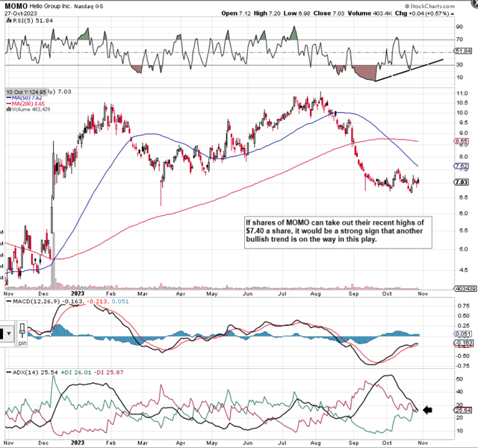Screen dimensions: 478x448
Task: Click the 2023 label on the bottom date axis
Action: [x=78, y=443]
